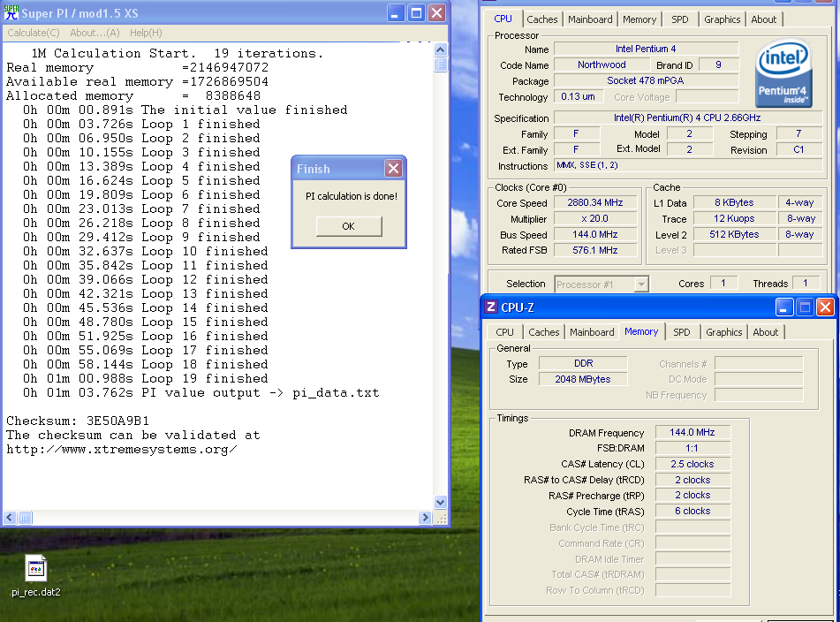Viewport: 840px width, 622px height.
Task: Click the resize grip of Super PI window
Action: tap(442, 518)
